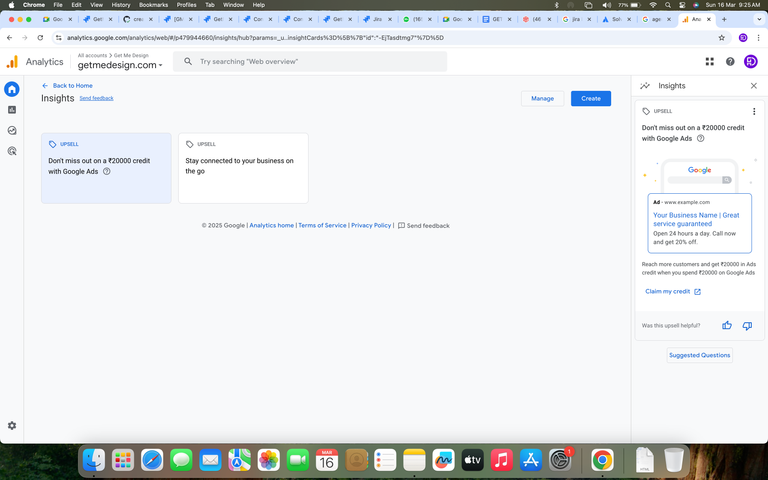Open the Advertising icon in left sidebar
Viewport: 768px width, 480px height.
(x=12, y=151)
